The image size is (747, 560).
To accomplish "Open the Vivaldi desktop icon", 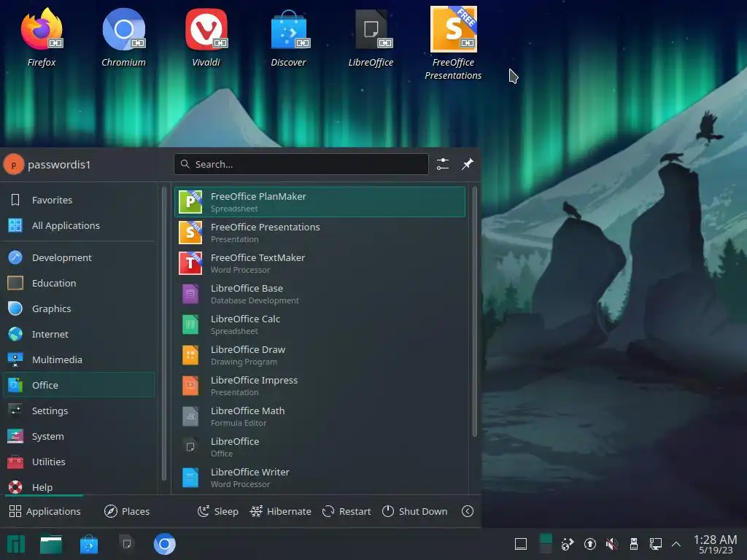I will [x=206, y=37].
